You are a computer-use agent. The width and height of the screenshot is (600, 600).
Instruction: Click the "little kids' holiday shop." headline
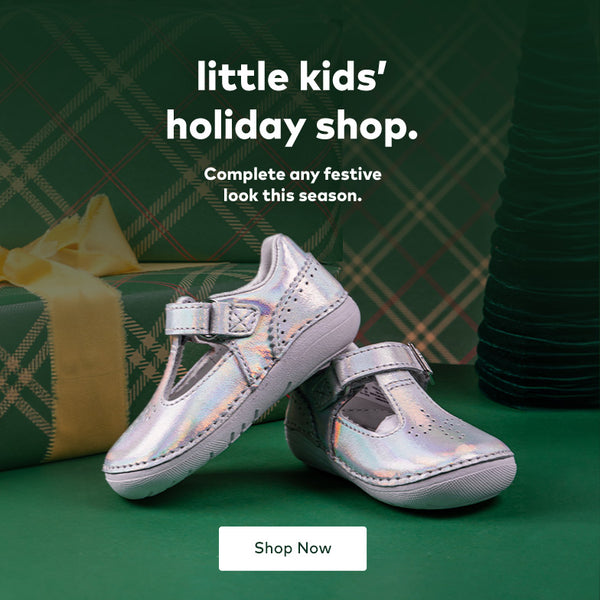pyautogui.click(x=292, y=102)
